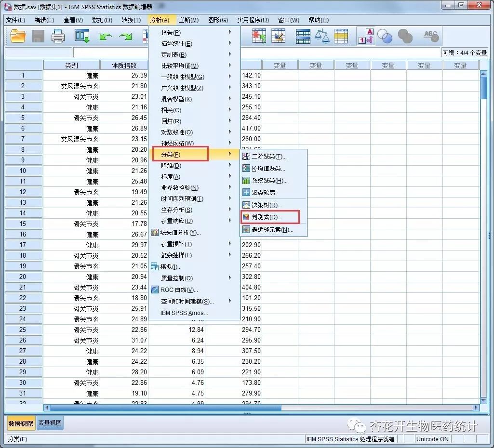Viewport: 494px width, 448px height.
Task: Click the Select Cases yellow grid icon
Action: click(341, 36)
